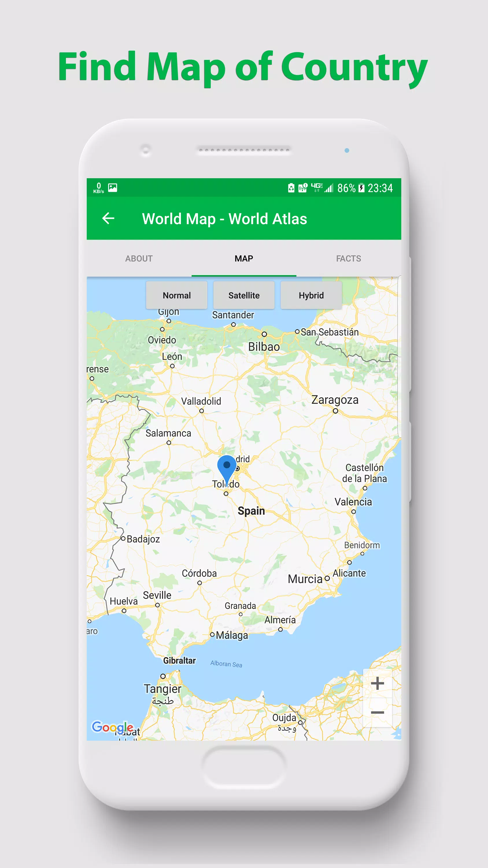Screen dimensions: 488x868
Task: Click the Zaragoza city label
Action: (335, 400)
